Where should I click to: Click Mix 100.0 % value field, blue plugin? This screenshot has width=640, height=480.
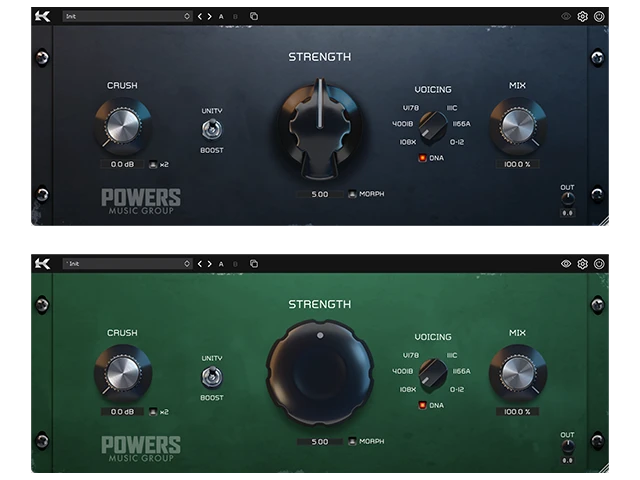[x=517, y=164]
